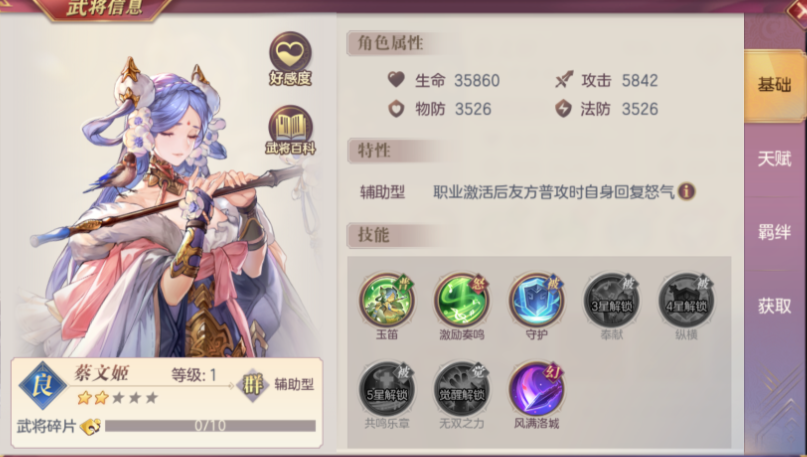807x457 pixels.
Task: Click the 武将碎片 fragment icon
Action: click(x=91, y=426)
